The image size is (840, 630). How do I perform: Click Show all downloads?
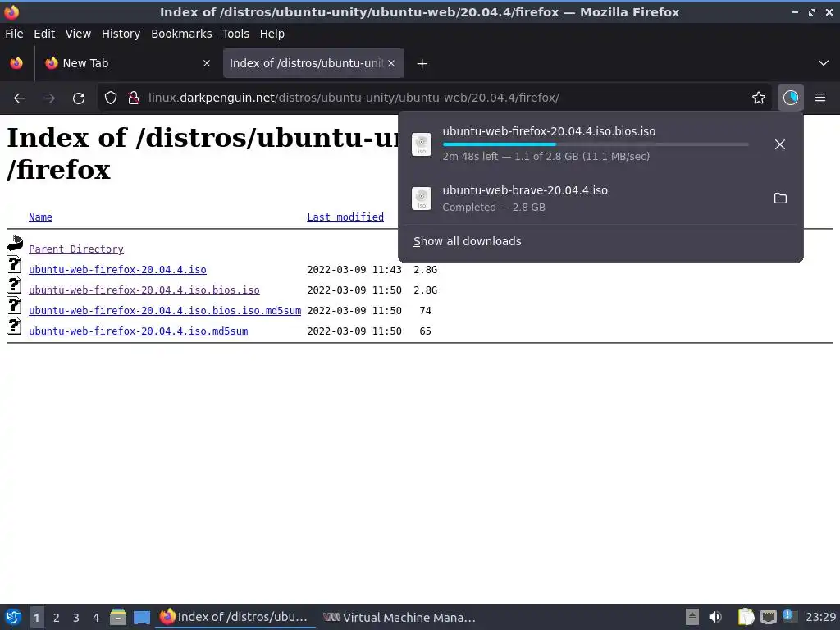click(x=467, y=242)
